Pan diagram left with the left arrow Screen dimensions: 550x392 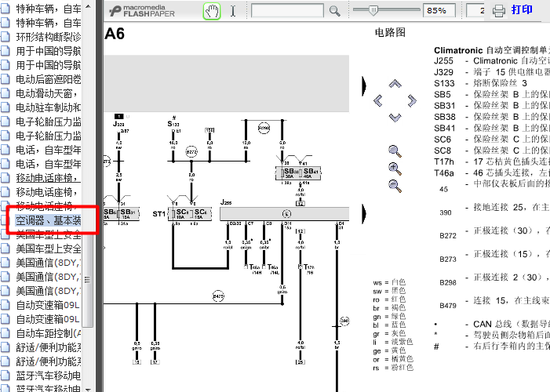[378, 100]
